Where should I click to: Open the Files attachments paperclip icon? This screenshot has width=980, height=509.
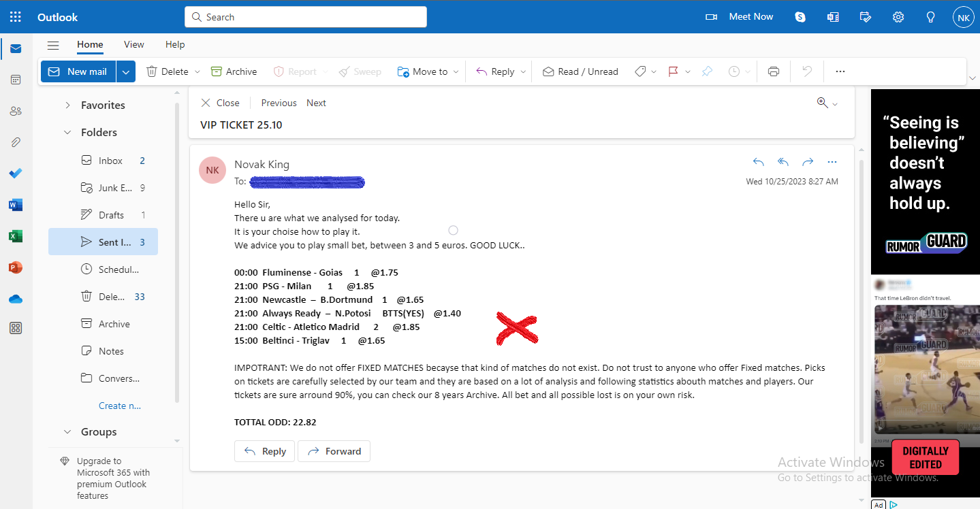[16, 142]
